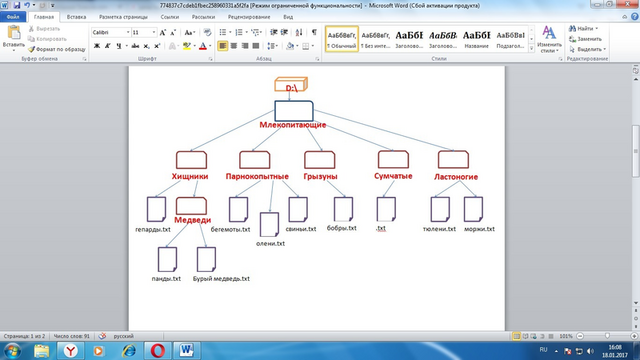Click the bulleted list icon

click(x=223, y=32)
